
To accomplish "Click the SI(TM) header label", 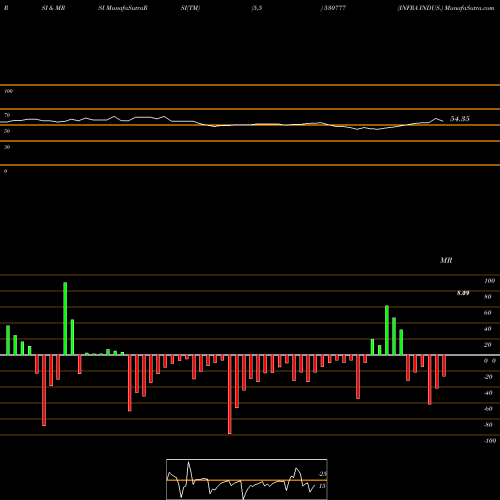I will 190,8.
